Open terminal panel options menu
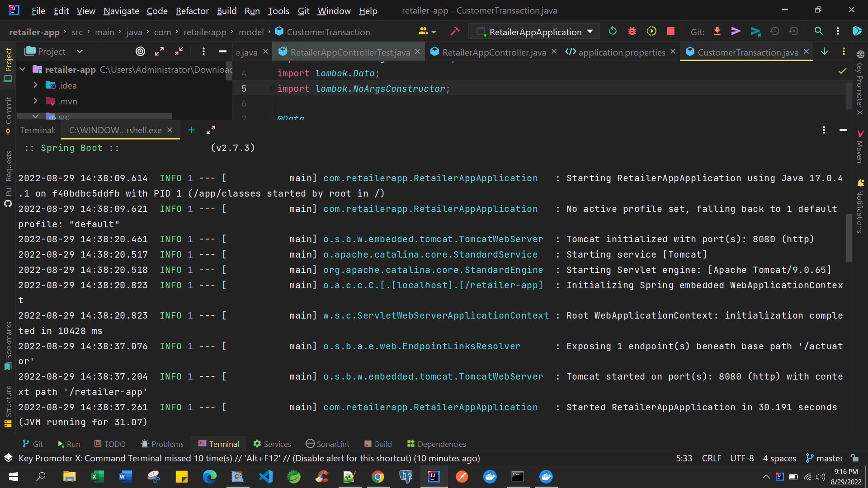868x488 pixels. click(x=824, y=130)
